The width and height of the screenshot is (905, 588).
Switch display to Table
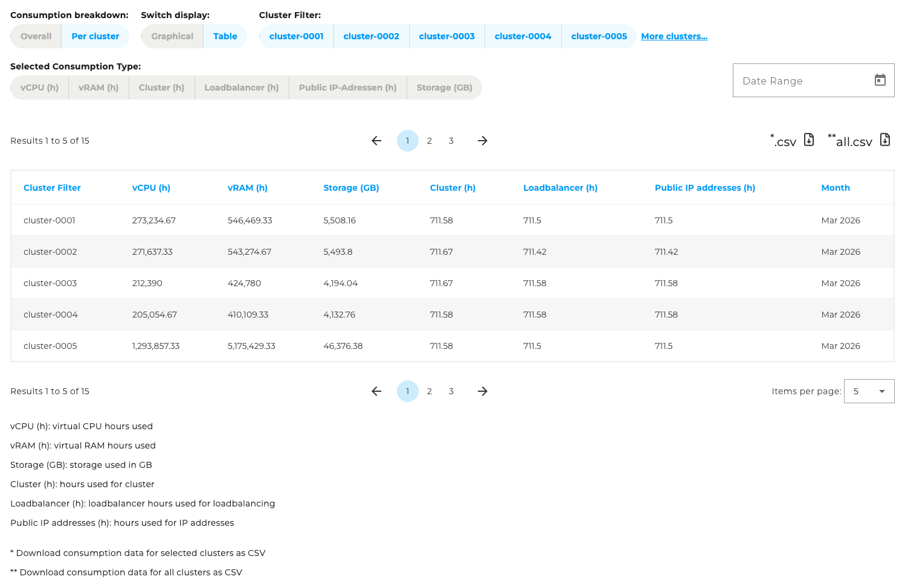pos(225,36)
